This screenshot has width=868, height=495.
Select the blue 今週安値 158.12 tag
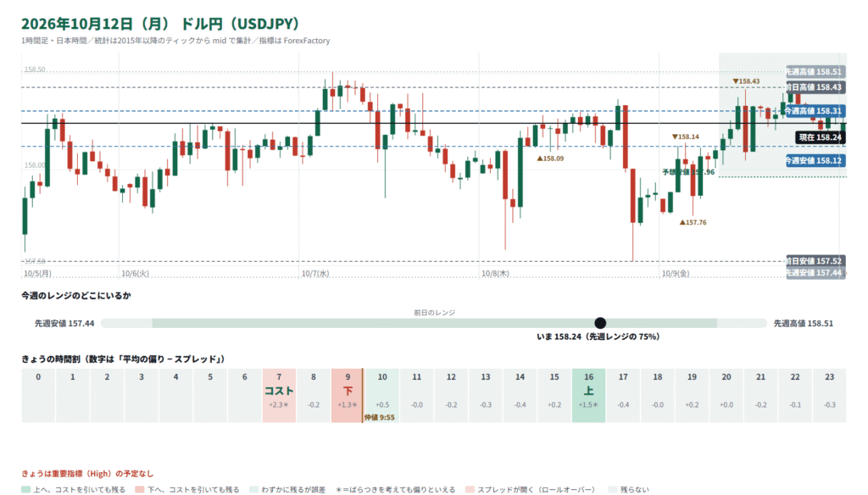815,160
